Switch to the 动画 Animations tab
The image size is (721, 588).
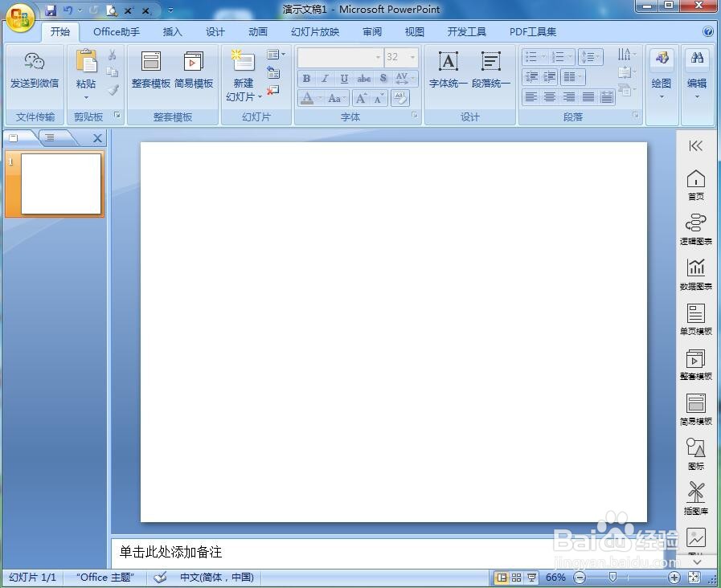[x=258, y=31]
